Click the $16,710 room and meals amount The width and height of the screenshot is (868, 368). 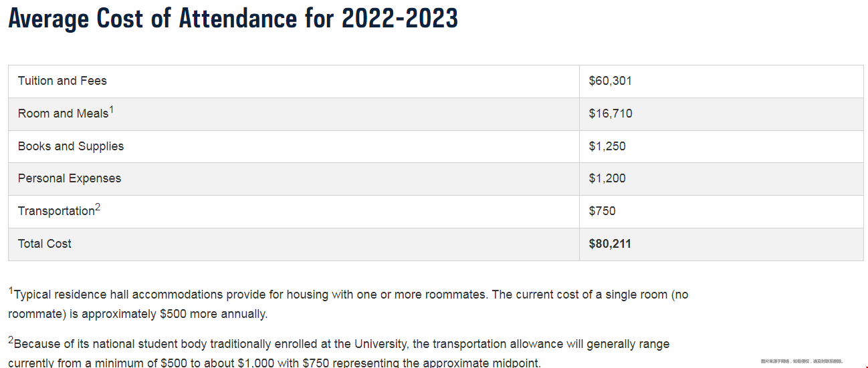coord(611,114)
